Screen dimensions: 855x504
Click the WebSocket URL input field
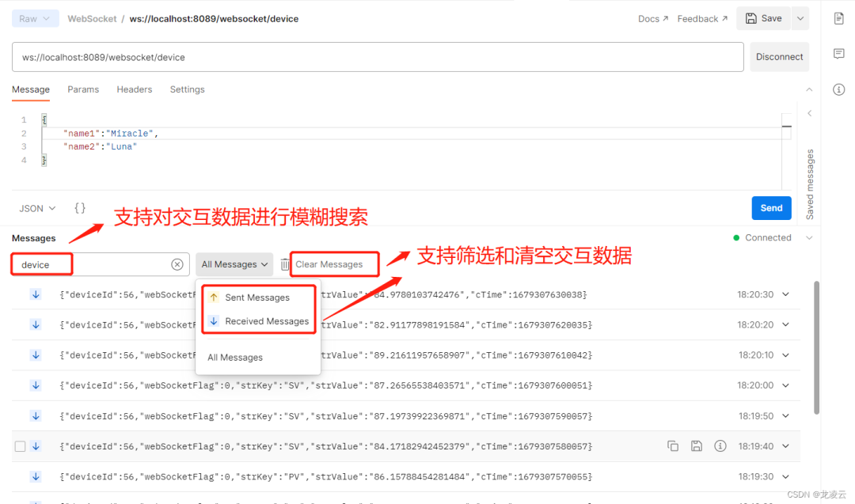(378, 57)
